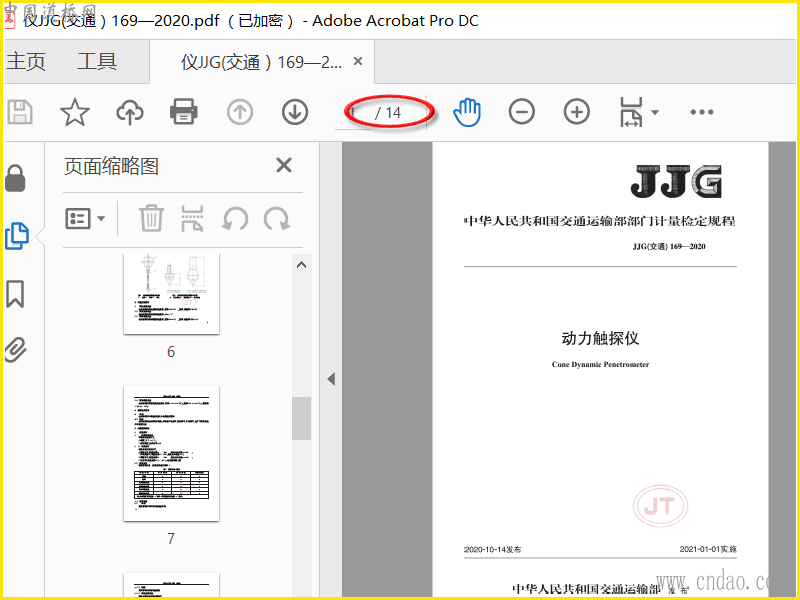Viewport: 800px width, 600px height.
Task: Go to next page arrow
Action: (295, 112)
